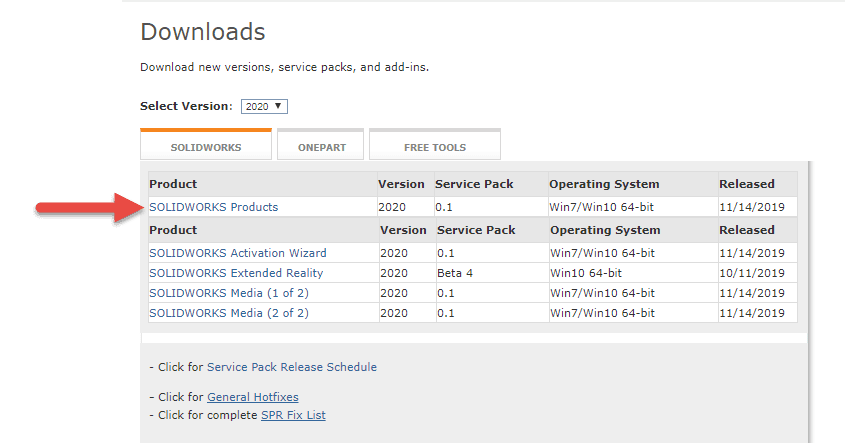Click the "Select Version:" label text
This screenshot has width=845, height=443.
(186, 106)
